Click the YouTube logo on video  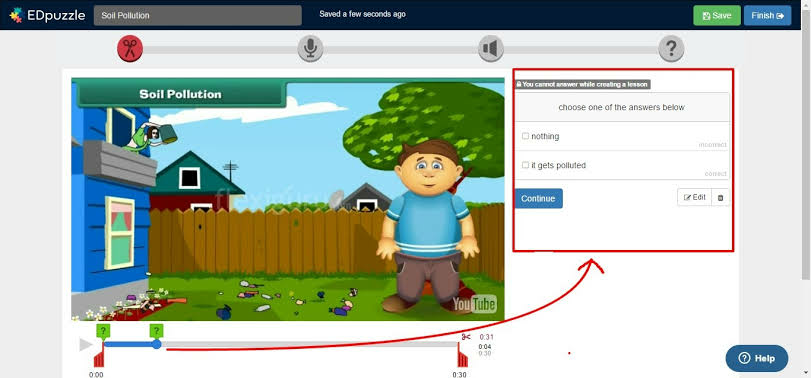click(474, 304)
